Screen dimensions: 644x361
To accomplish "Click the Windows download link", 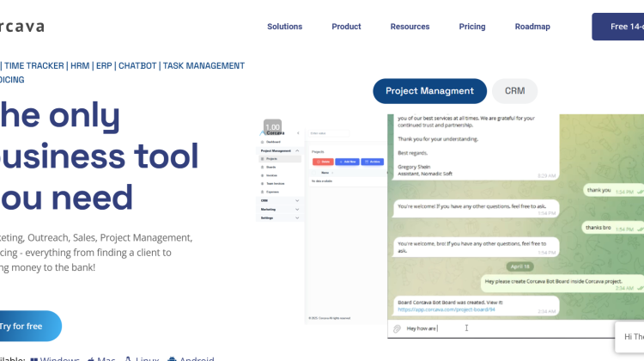I will [x=55, y=358].
